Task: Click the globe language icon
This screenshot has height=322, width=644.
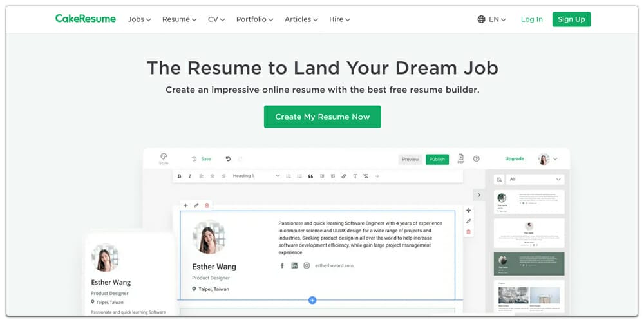Action: pos(481,19)
